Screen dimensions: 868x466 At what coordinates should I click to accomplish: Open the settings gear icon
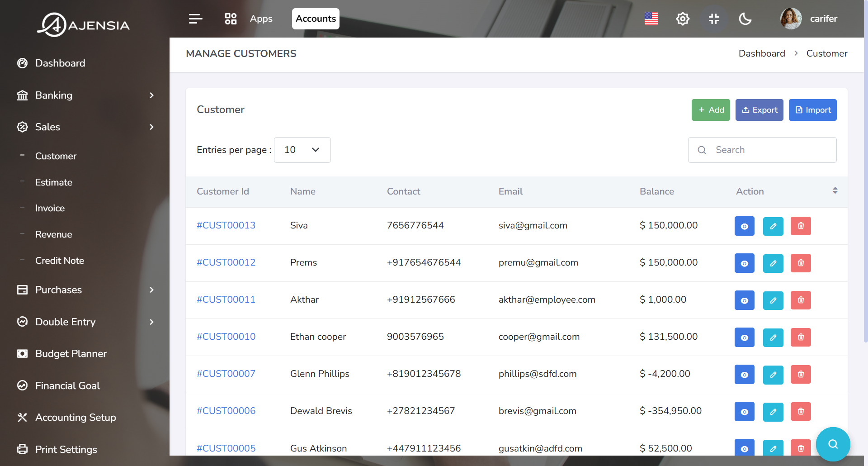[682, 19]
